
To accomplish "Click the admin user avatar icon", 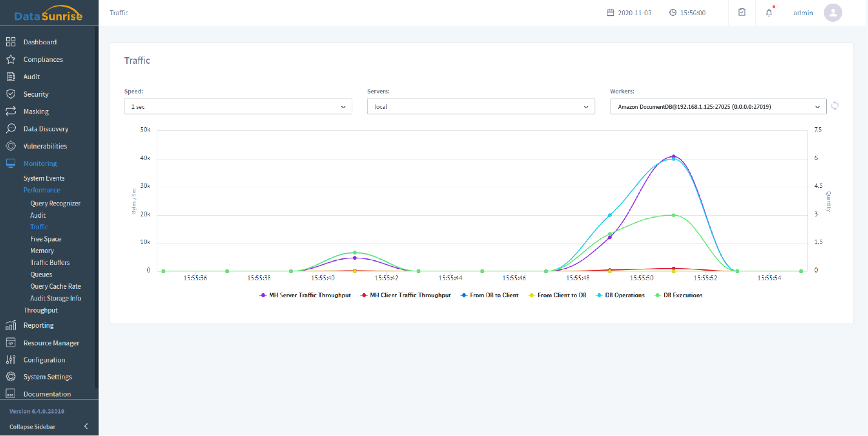I will coord(833,13).
